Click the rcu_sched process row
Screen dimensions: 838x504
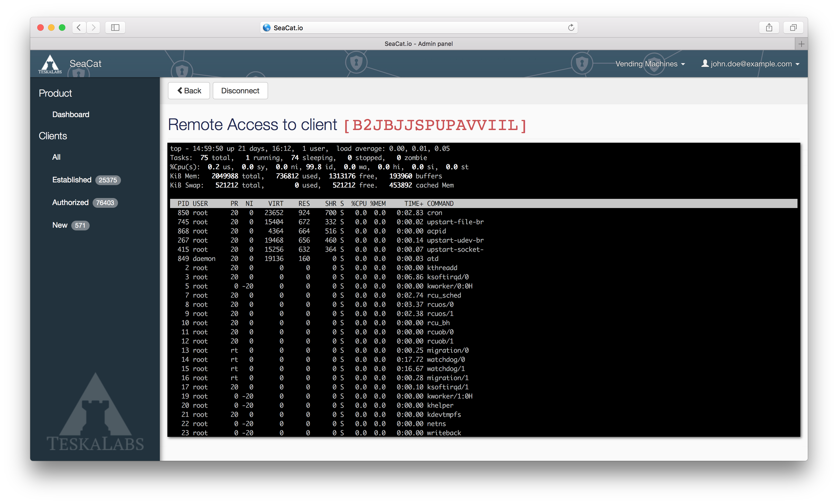(483, 295)
